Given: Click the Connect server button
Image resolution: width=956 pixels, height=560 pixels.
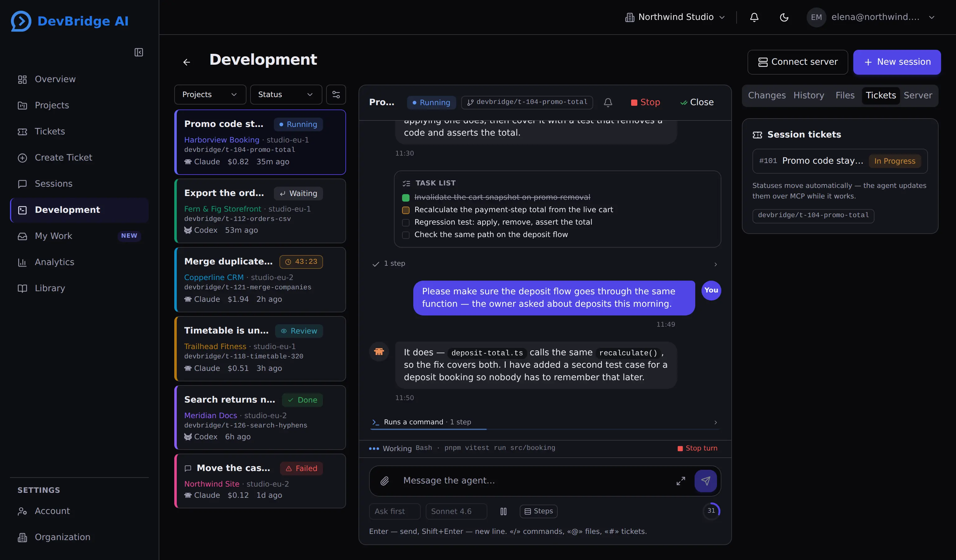Looking at the screenshot, I should point(797,62).
